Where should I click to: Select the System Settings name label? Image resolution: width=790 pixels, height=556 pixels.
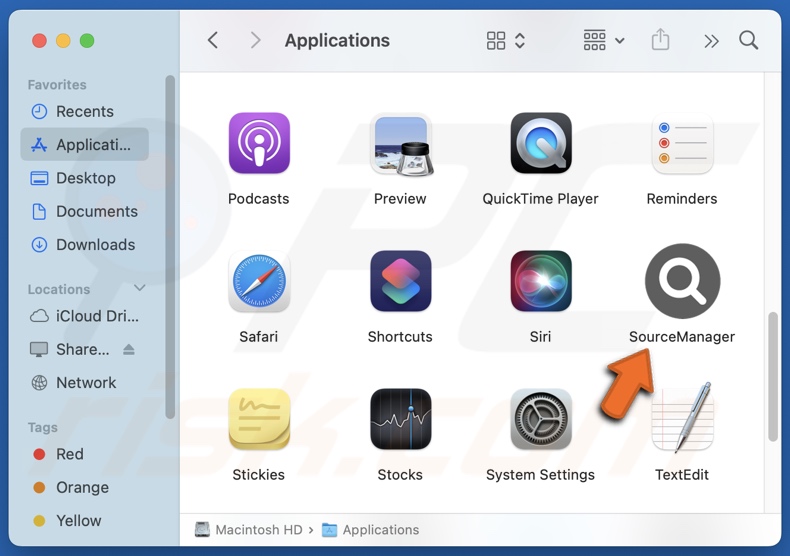[x=540, y=475]
